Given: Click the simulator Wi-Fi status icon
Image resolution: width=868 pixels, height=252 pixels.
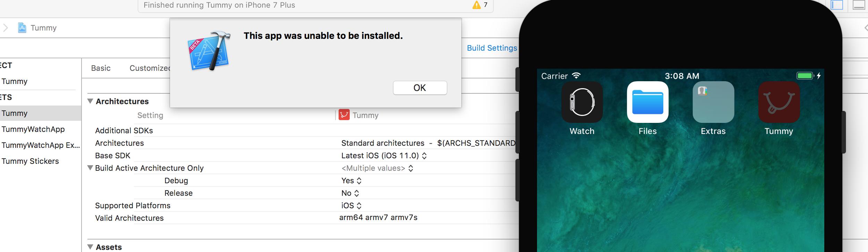Looking at the screenshot, I should (x=576, y=75).
